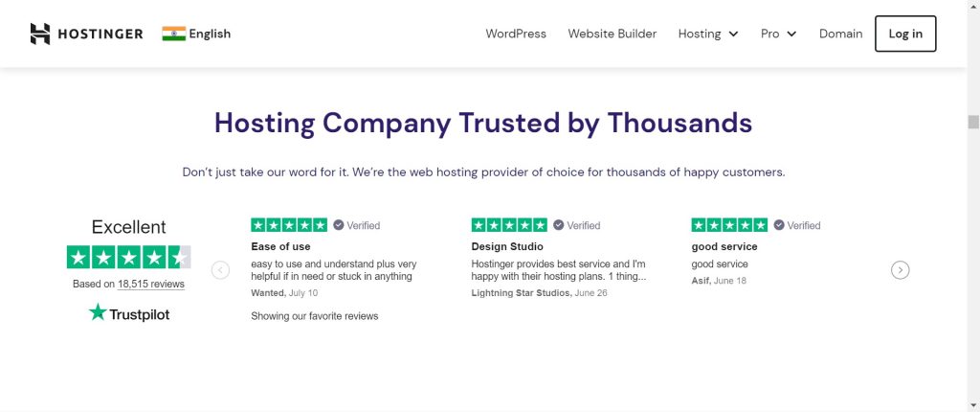980x412 pixels.
Task: Show next review with right arrow
Action: [900, 270]
